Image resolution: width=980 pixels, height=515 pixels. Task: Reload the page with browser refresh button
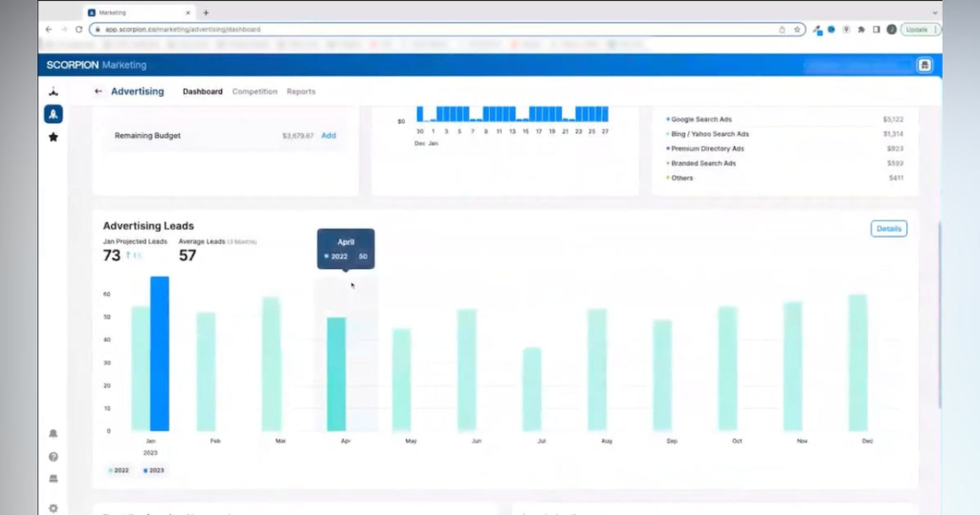78,30
